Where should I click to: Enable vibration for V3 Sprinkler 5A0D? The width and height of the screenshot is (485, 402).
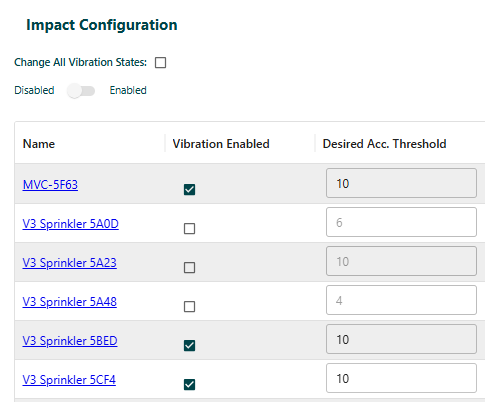(189, 229)
